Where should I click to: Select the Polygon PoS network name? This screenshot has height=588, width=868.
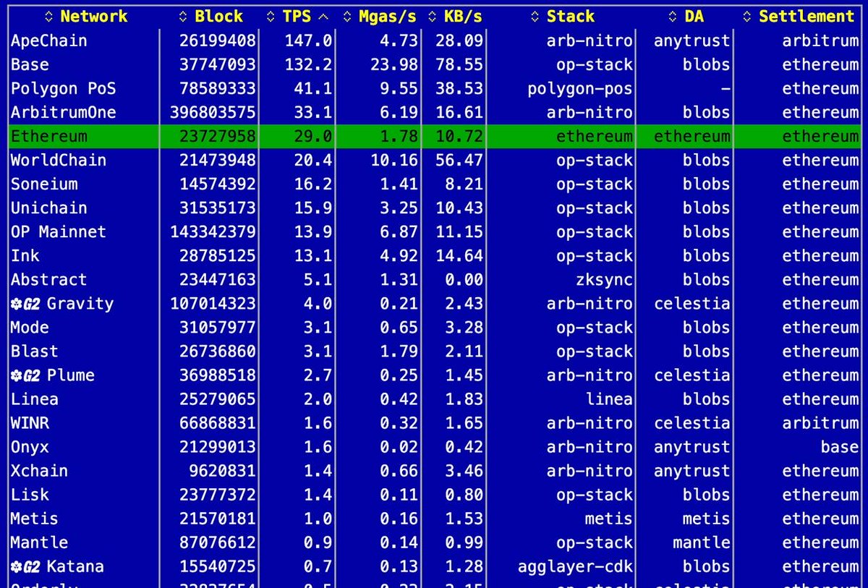[x=63, y=89]
